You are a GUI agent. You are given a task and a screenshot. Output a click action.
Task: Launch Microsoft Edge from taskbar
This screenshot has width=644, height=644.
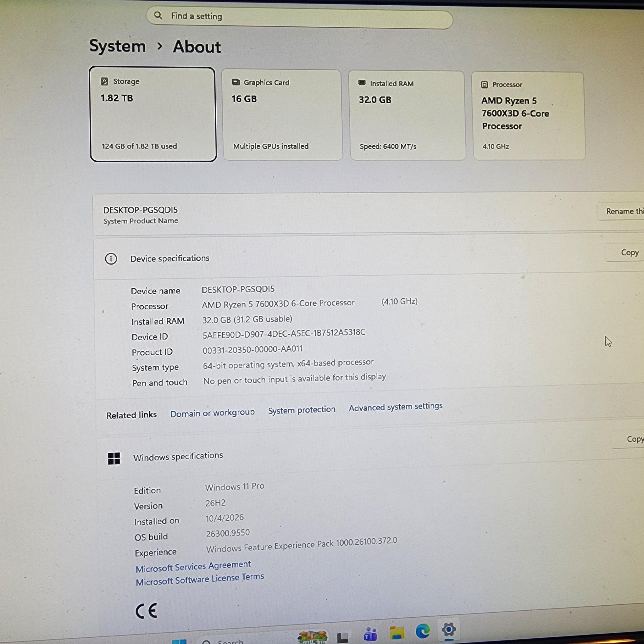pos(423,631)
